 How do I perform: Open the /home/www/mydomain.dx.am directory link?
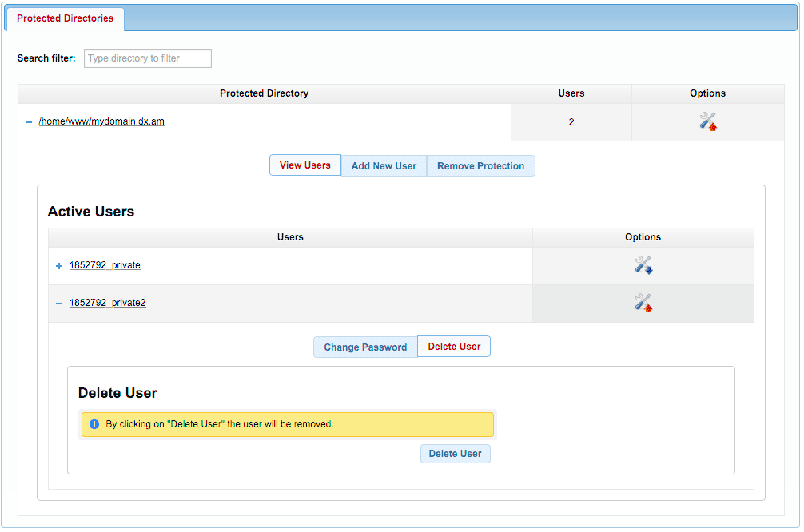click(101, 122)
